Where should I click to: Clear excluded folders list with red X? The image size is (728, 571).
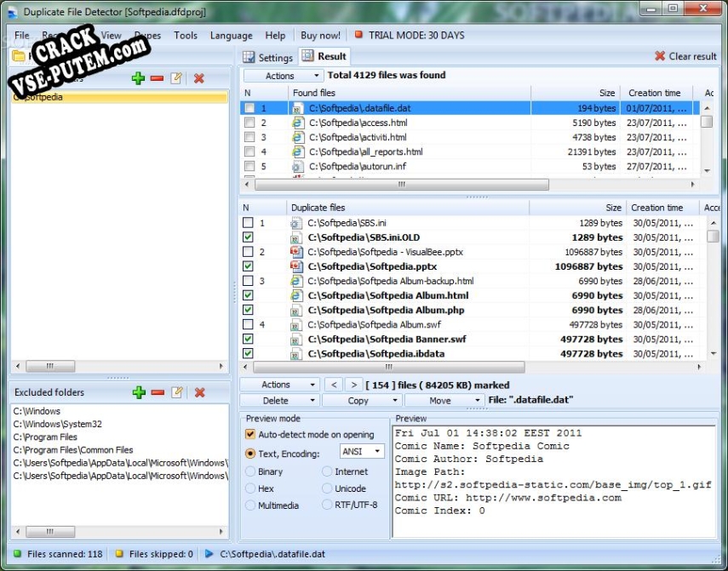[200, 392]
